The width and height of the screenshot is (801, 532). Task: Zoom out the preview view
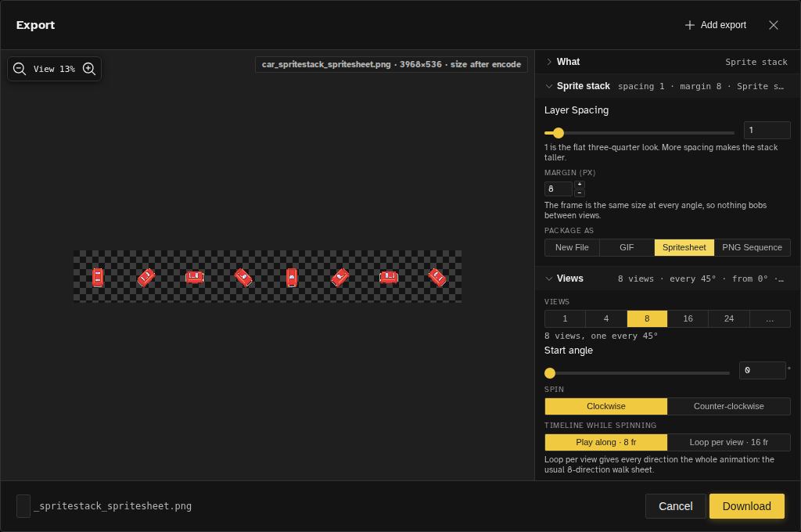click(20, 69)
